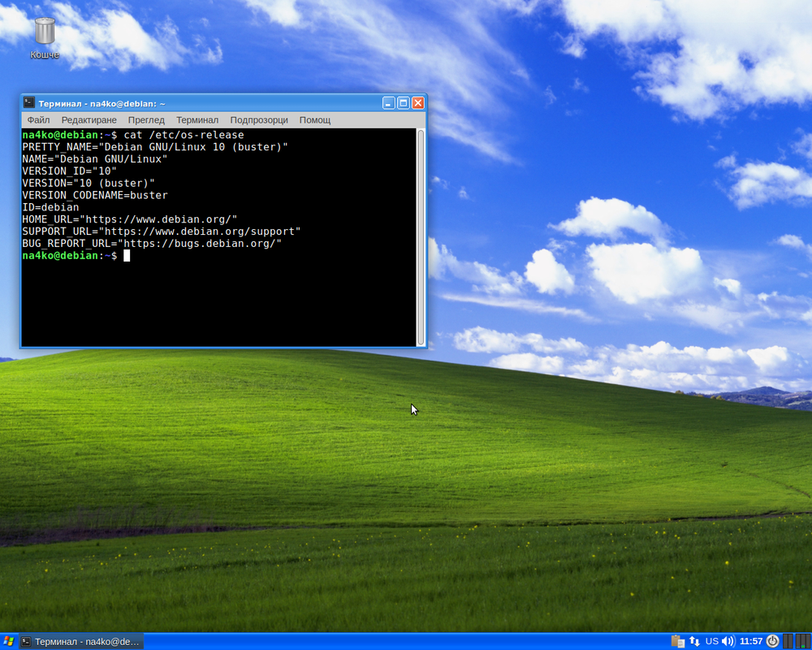Click the 11:57 clock in the panel
The height and width of the screenshot is (650, 812).
751,641
